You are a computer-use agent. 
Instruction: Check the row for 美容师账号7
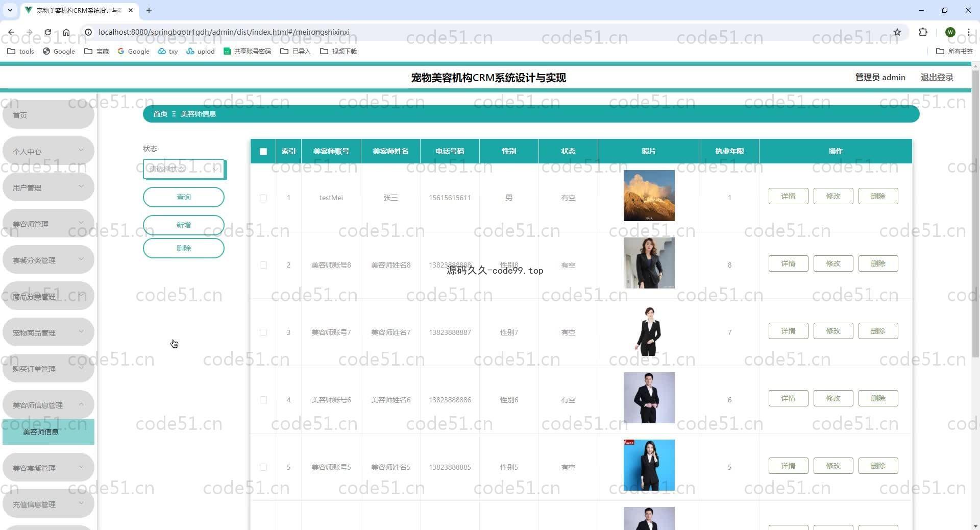(x=263, y=332)
